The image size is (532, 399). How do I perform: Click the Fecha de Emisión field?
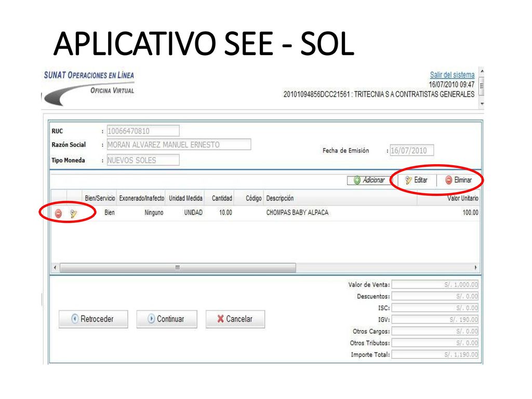412,150
